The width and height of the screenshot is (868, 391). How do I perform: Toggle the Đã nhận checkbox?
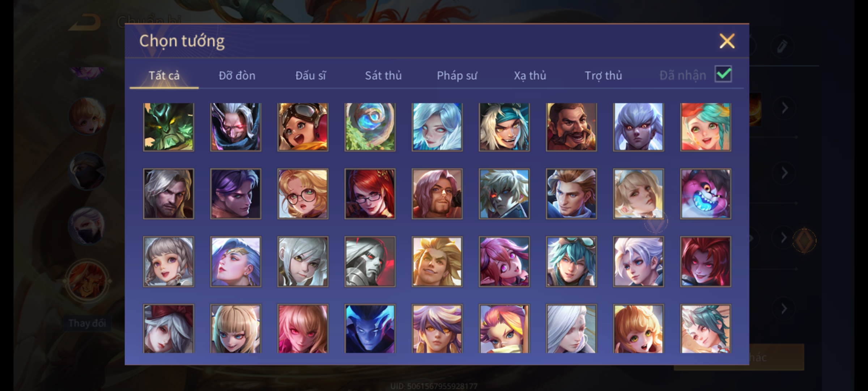tap(723, 74)
